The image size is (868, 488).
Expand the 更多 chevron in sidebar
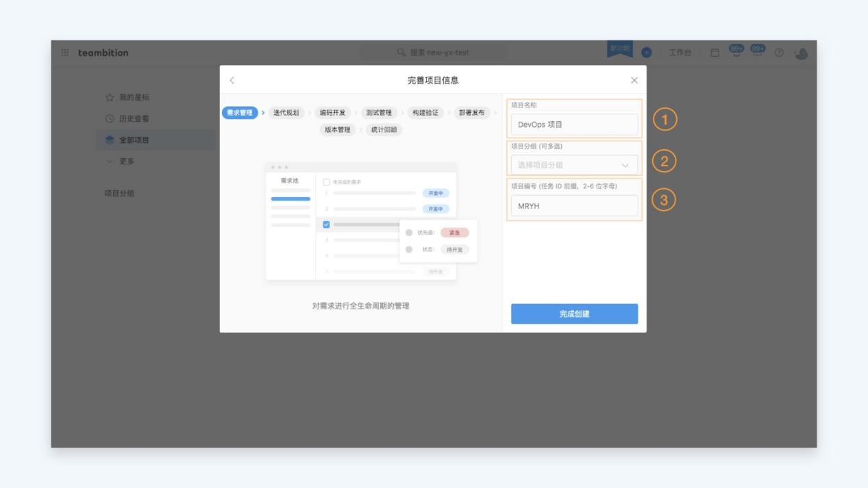click(x=110, y=161)
